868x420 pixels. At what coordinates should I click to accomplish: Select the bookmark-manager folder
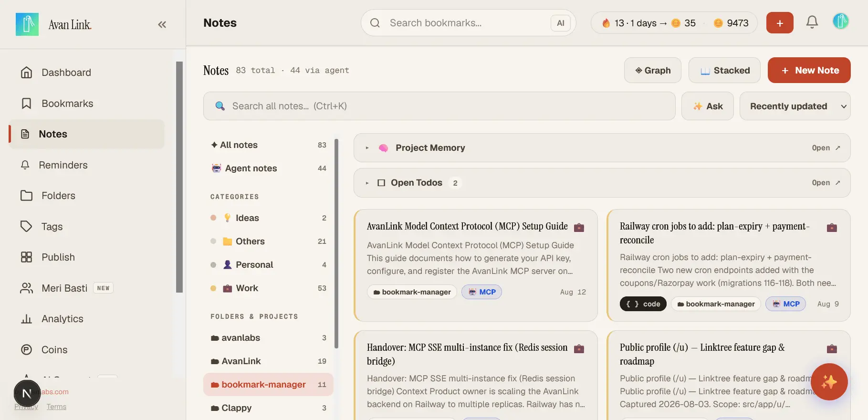tap(268, 385)
